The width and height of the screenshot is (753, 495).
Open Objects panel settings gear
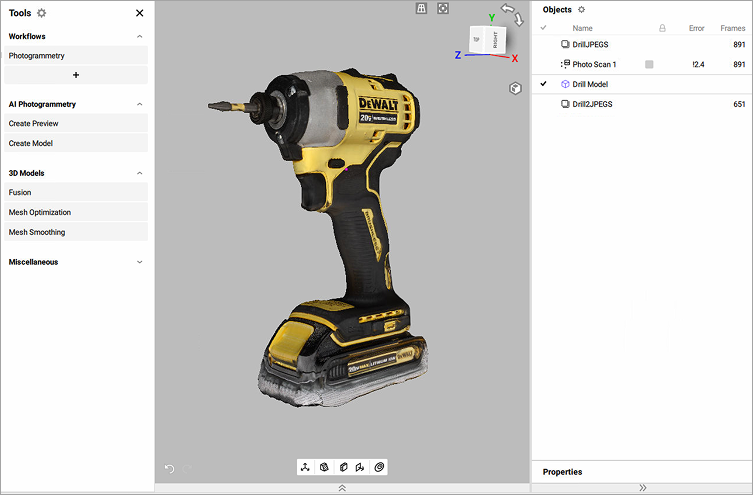click(582, 9)
